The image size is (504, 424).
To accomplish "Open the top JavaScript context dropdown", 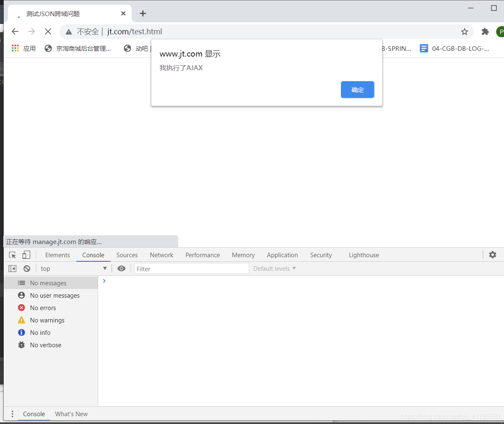I will click(x=74, y=269).
